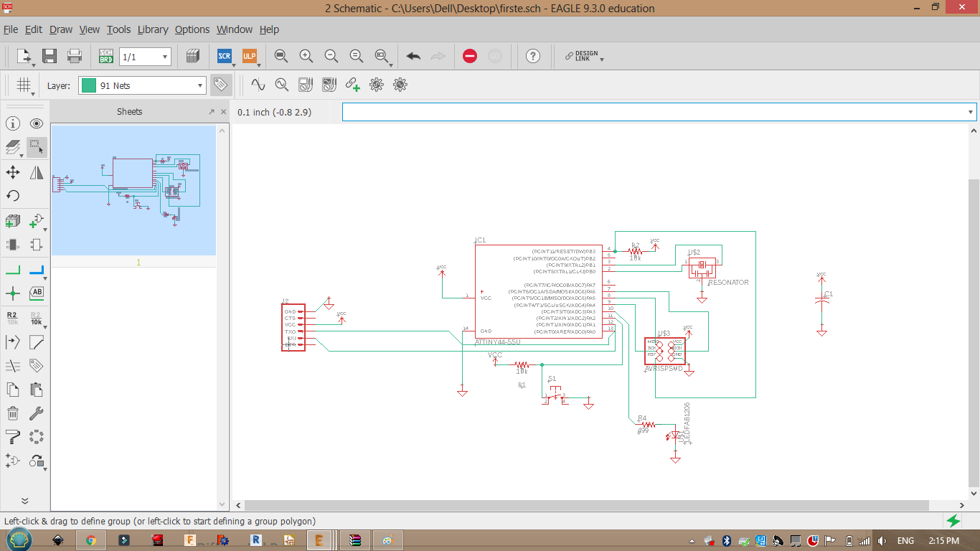Screen dimensions: 980x551
Task: Click the Zoom In magnifier icon
Action: pos(306,56)
